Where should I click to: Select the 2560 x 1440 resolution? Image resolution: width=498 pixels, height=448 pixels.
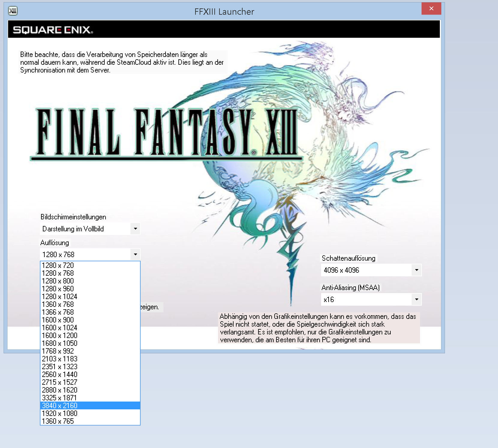coord(90,374)
